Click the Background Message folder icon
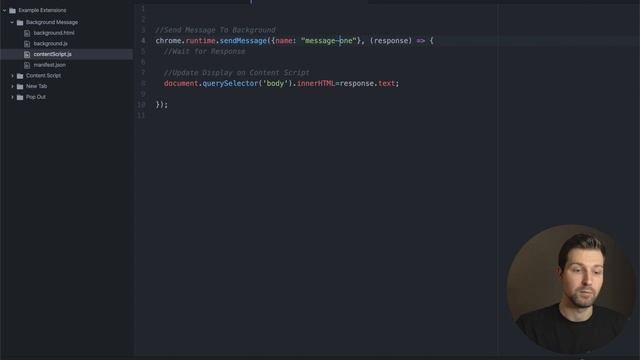The image size is (640, 360). 20,22
